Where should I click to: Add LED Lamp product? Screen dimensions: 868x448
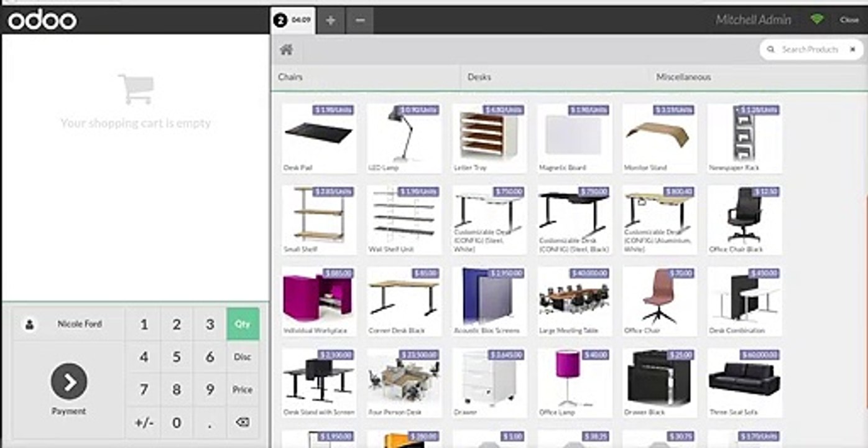coord(404,138)
